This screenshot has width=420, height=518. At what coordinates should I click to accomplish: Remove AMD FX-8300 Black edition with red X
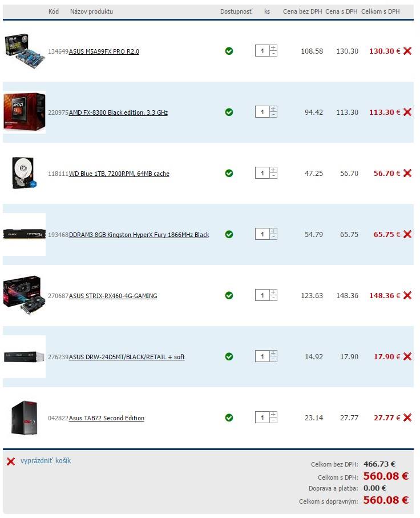pos(407,112)
